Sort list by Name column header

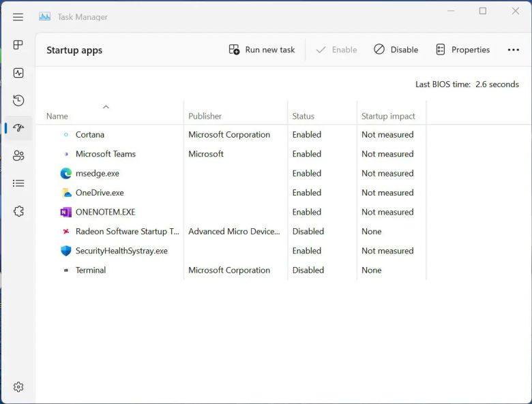57,116
